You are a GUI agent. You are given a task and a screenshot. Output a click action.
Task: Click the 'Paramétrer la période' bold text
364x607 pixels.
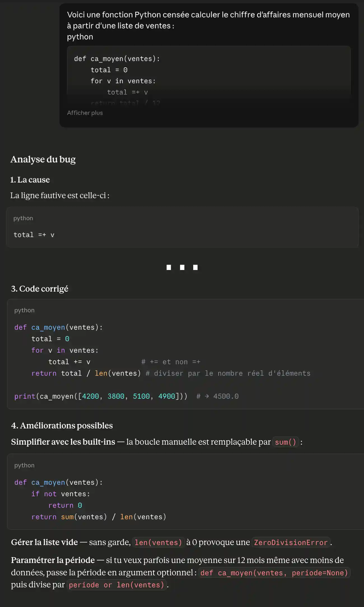(x=53, y=560)
